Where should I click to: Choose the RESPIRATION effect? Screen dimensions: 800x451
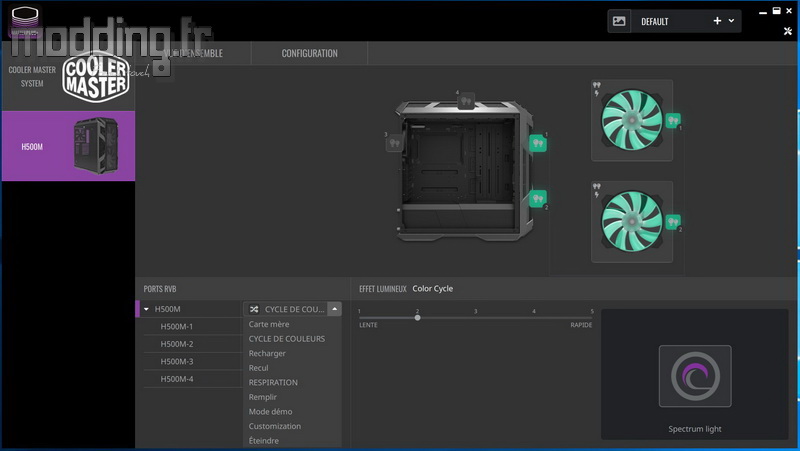coord(273,382)
